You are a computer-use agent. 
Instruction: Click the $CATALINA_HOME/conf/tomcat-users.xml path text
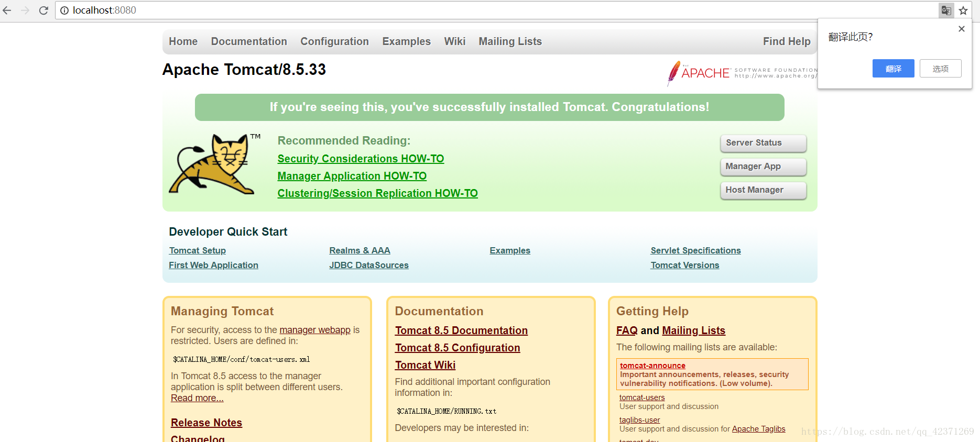tap(242, 359)
